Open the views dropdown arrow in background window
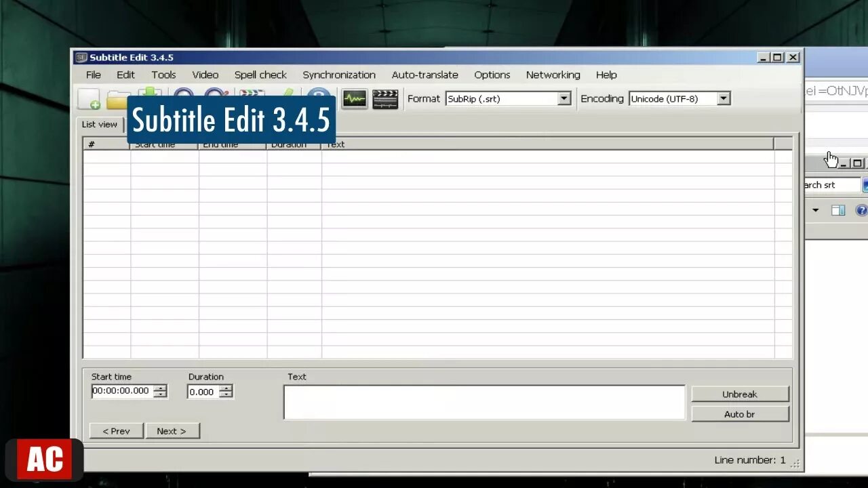The image size is (868, 488). click(x=816, y=210)
